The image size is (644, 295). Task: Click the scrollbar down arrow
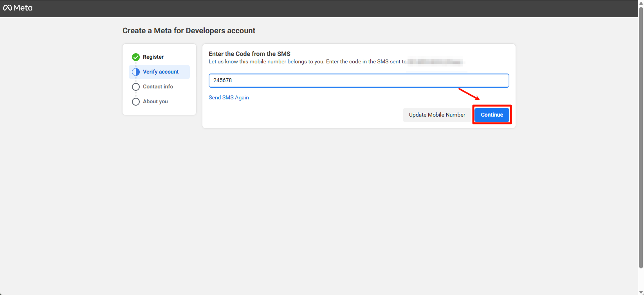tap(641, 292)
